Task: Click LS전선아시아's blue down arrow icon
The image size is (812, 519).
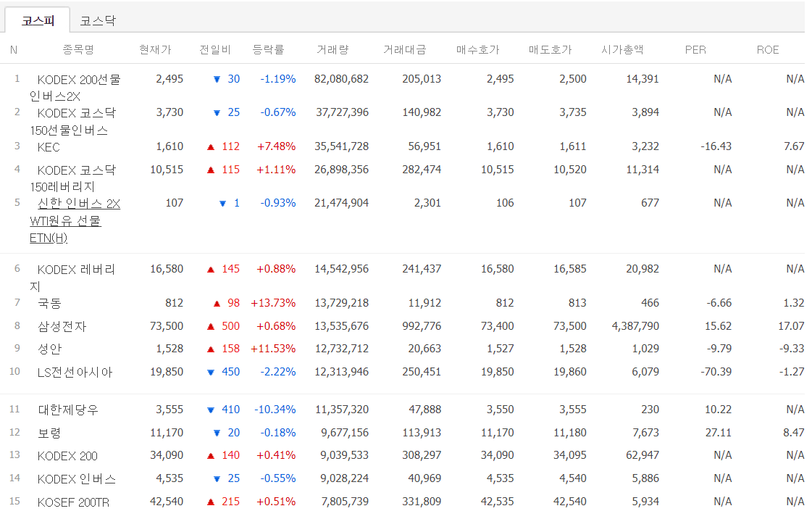Action: tap(211, 373)
